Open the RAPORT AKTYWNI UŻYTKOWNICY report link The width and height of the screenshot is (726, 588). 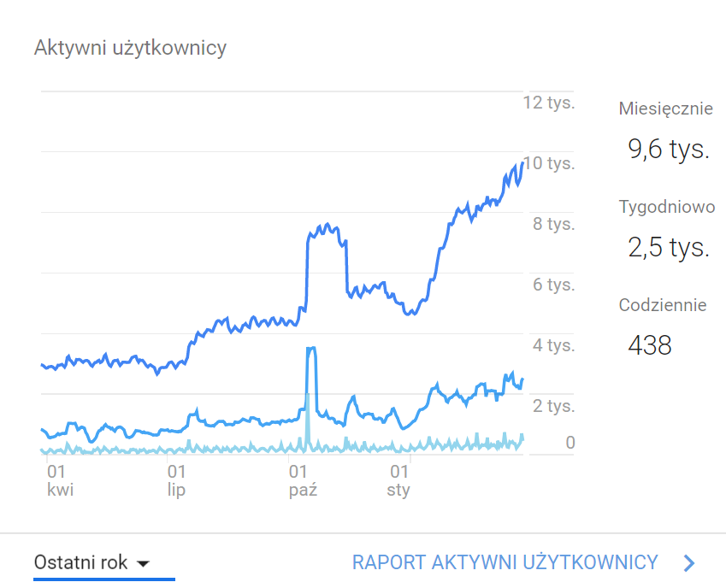pyautogui.click(x=505, y=562)
